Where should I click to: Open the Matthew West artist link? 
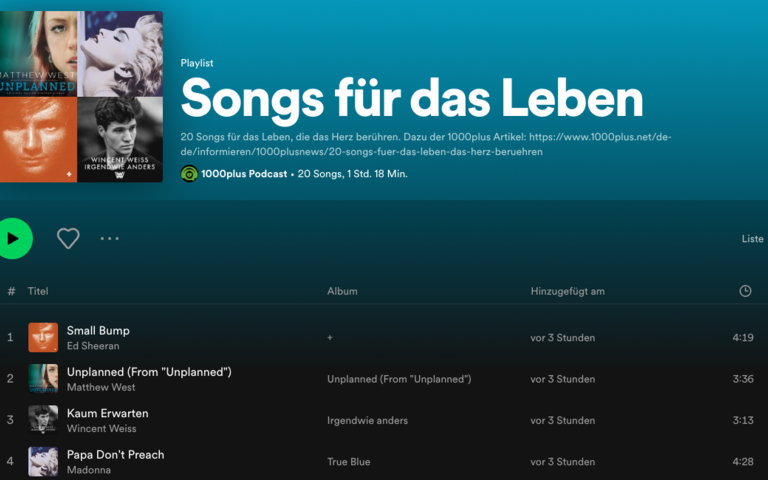[x=100, y=387]
